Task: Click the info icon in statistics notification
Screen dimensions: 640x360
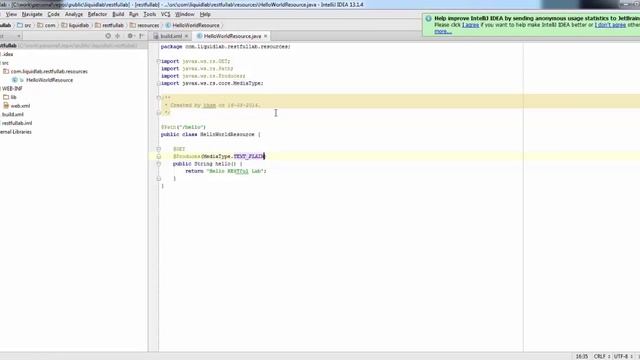Action: pyautogui.click(x=428, y=18)
